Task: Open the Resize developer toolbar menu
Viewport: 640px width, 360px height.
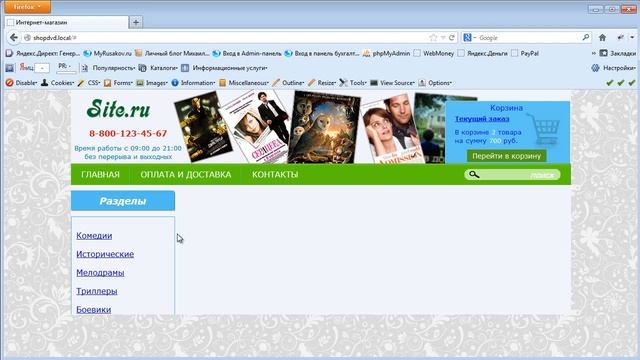Action: 322,83
